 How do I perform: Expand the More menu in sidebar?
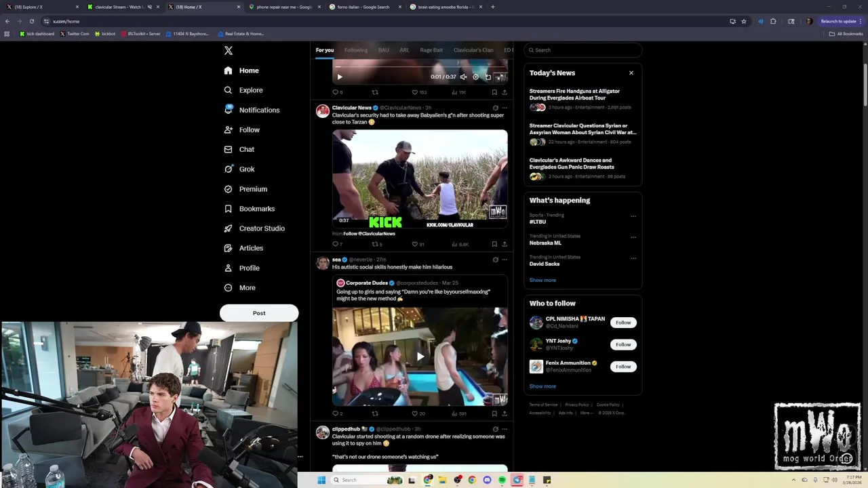point(239,287)
